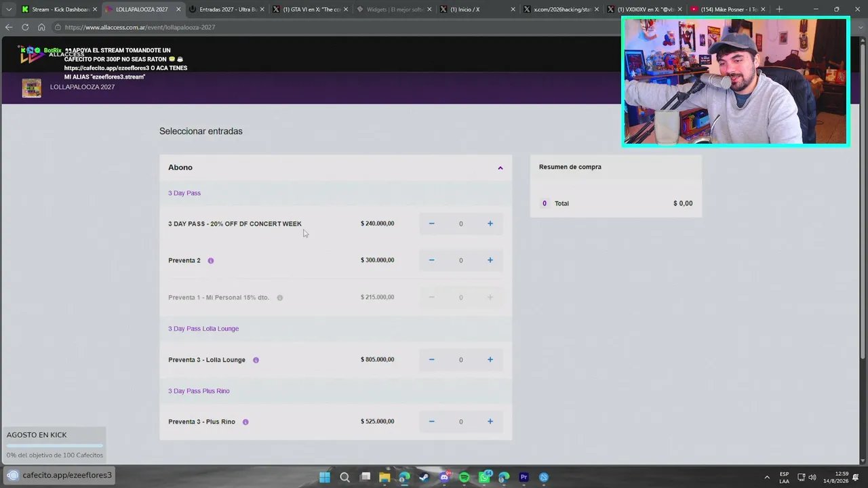868x488 pixels.
Task: Reload the current page
Action: (x=25, y=27)
